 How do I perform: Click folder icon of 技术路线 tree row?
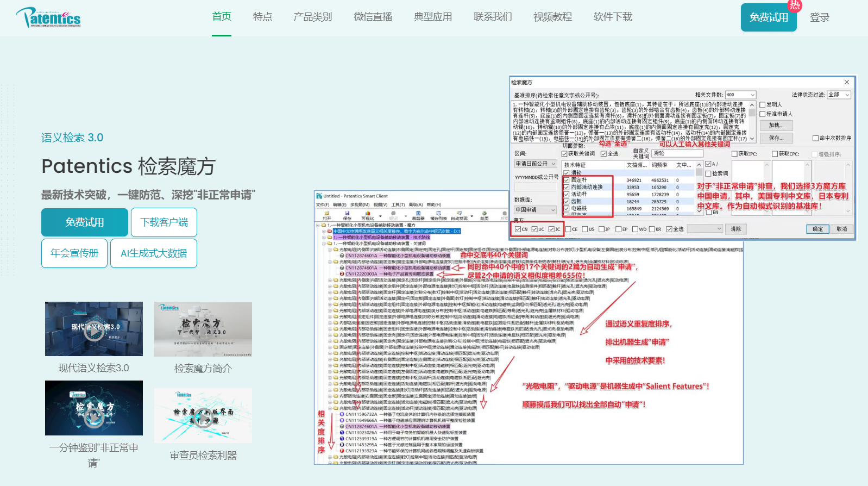pos(330,238)
